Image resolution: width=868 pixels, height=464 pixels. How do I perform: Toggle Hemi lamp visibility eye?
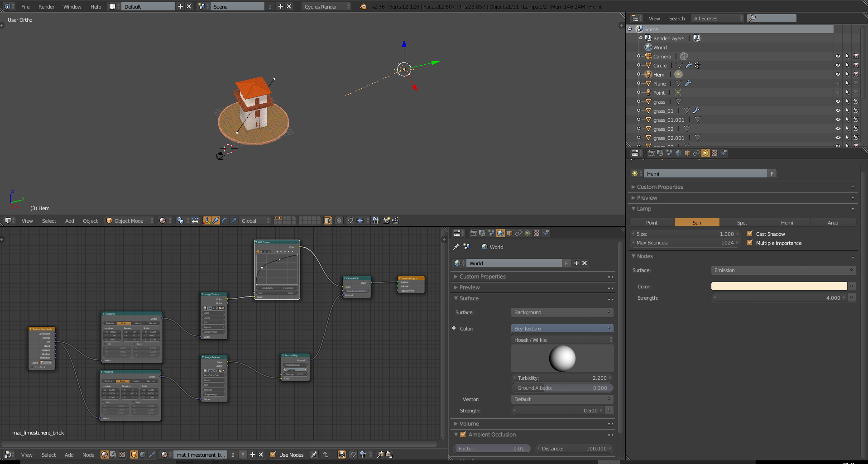(x=838, y=74)
